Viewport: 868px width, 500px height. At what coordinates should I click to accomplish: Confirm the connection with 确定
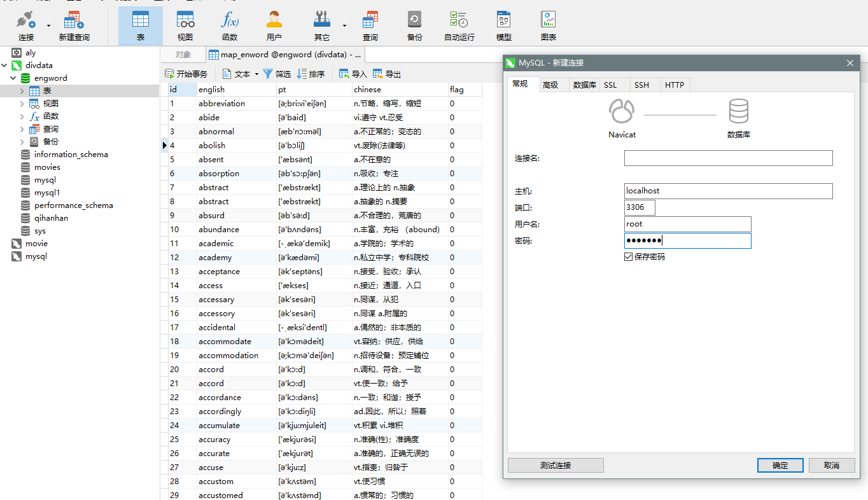click(x=780, y=465)
